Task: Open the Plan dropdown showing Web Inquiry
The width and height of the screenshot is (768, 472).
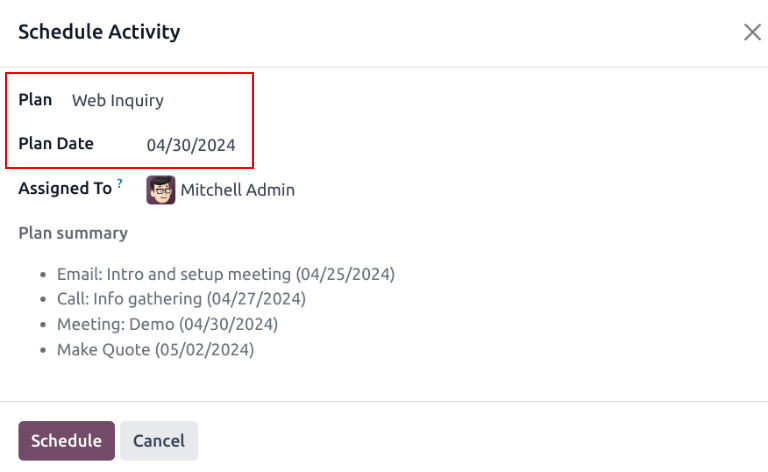Action: pos(118,100)
